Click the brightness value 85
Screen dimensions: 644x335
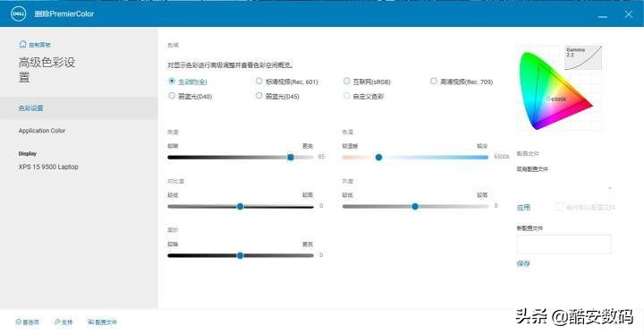point(321,157)
